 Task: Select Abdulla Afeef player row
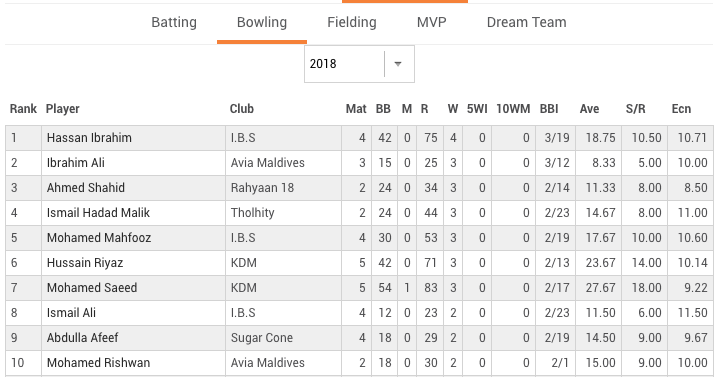pyautogui.click(x=359, y=338)
